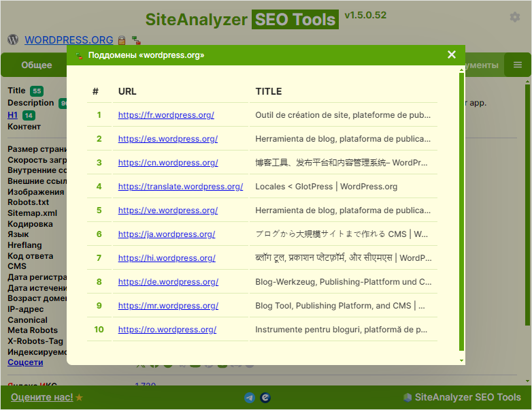Open the hamburger menu icon
Image resolution: width=532 pixels, height=410 pixels.
(x=518, y=65)
